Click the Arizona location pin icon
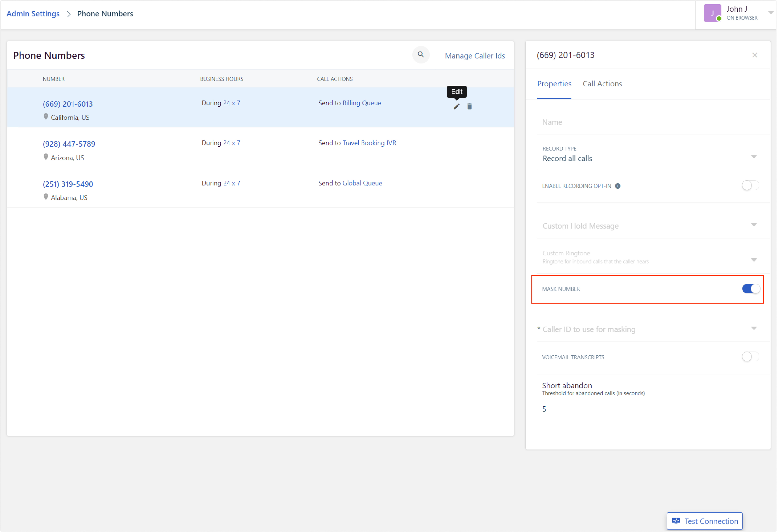This screenshot has width=777, height=532. tap(46, 157)
